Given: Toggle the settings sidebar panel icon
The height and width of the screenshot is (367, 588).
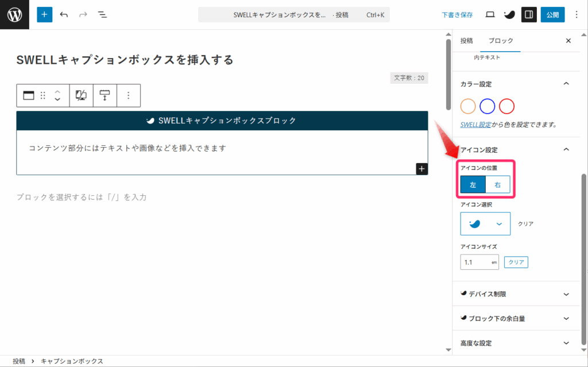Looking at the screenshot, I should [529, 14].
